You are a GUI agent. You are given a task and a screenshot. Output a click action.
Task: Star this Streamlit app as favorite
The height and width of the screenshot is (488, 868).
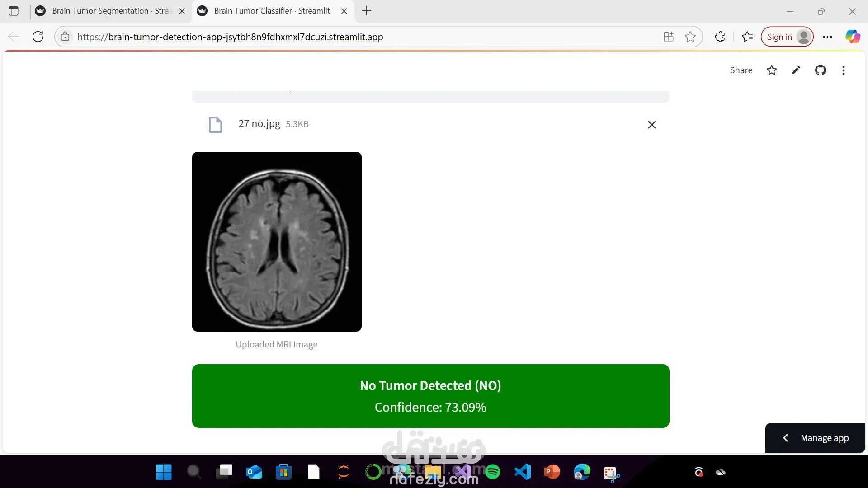click(772, 70)
